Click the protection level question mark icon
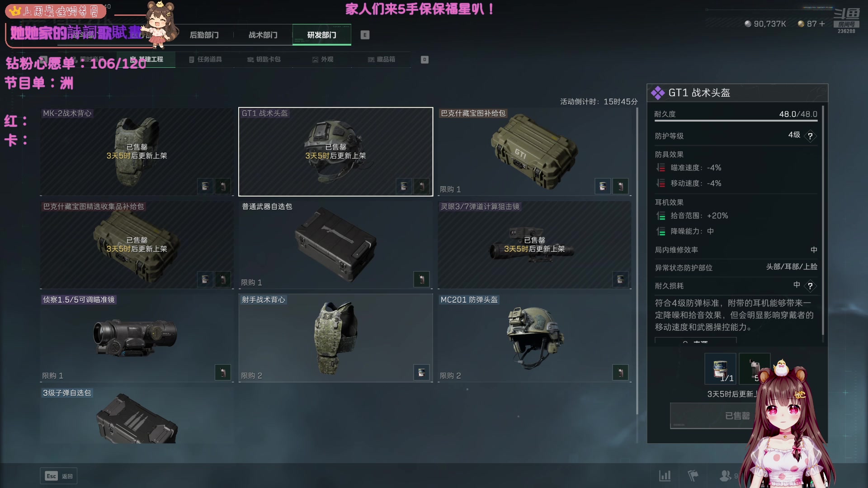The width and height of the screenshot is (868, 488). coord(810,136)
